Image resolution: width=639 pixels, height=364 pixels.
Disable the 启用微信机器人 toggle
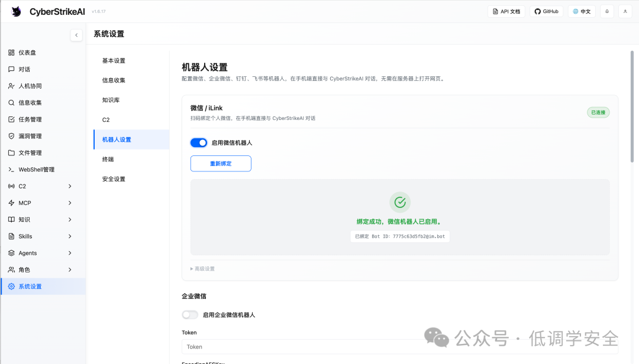pos(199,143)
